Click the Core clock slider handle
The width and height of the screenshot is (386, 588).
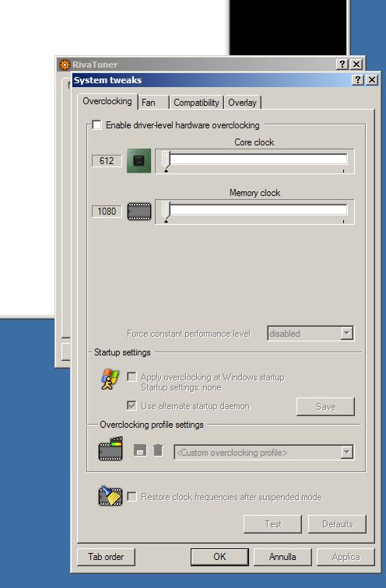pos(167,159)
